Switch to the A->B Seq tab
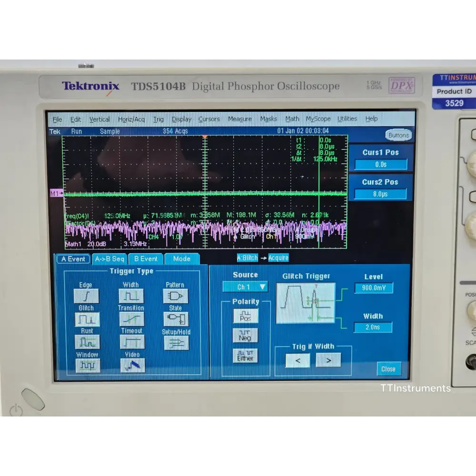The image size is (476, 476). click(x=109, y=259)
